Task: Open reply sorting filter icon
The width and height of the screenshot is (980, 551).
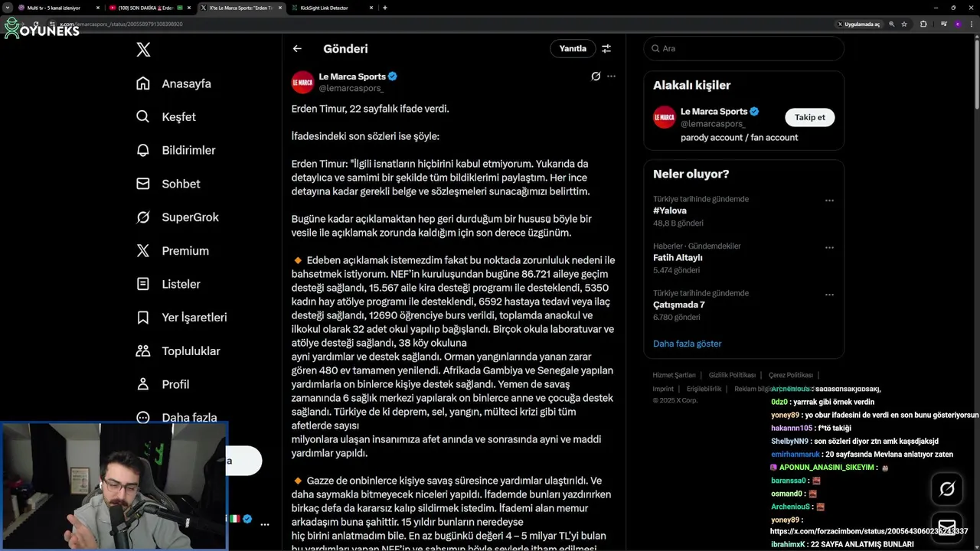Action: coord(606,48)
